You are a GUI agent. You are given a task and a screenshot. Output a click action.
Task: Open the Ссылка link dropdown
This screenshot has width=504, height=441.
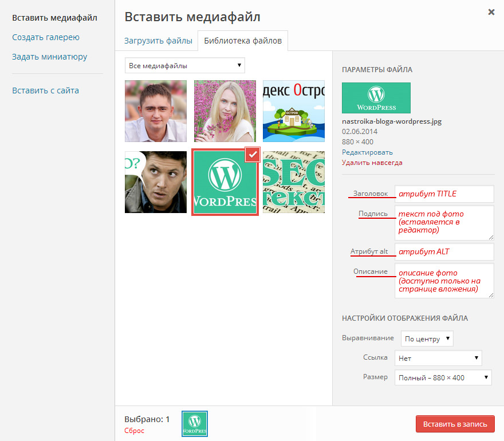click(x=438, y=358)
